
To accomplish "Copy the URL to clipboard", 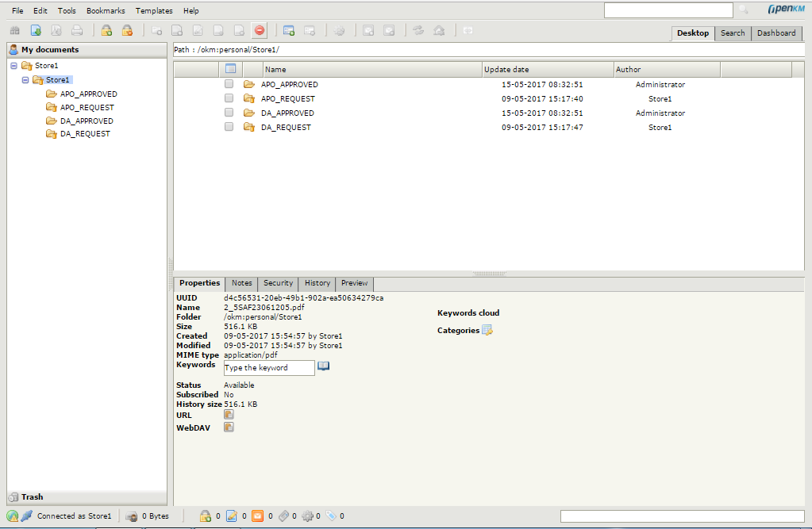I will (229, 415).
